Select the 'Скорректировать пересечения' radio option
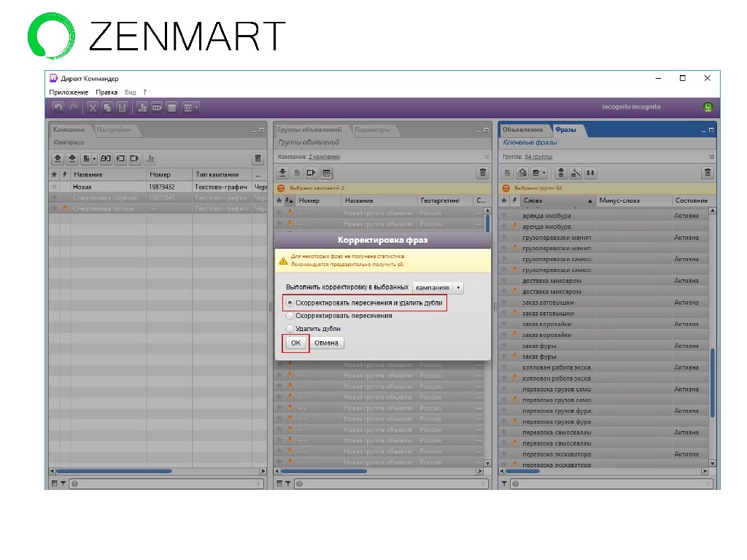747x560 pixels. [290, 316]
